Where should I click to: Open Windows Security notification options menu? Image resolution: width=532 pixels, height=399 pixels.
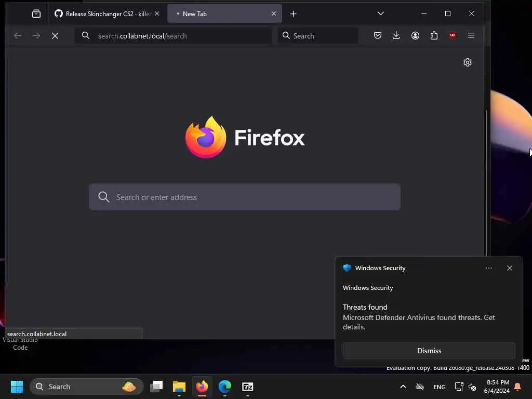click(488, 268)
